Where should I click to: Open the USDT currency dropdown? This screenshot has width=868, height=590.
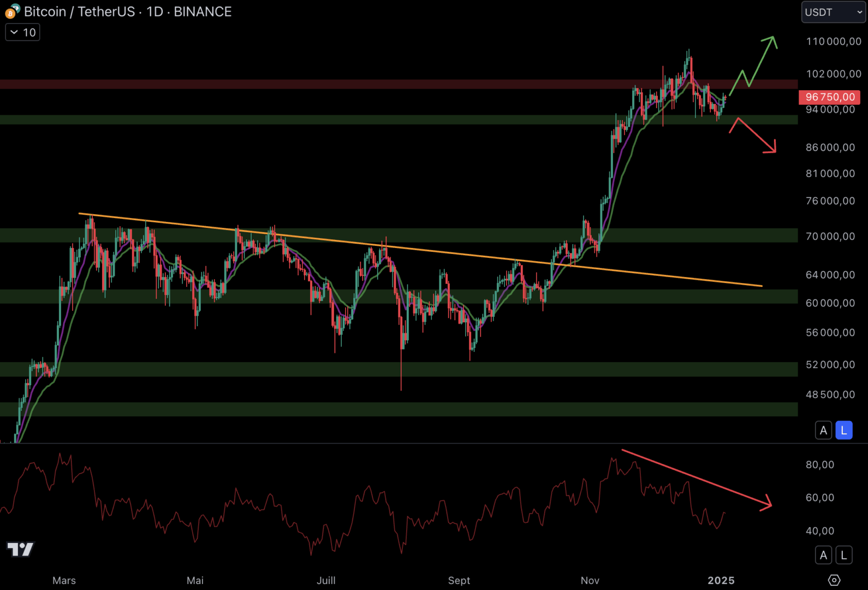[x=833, y=12]
